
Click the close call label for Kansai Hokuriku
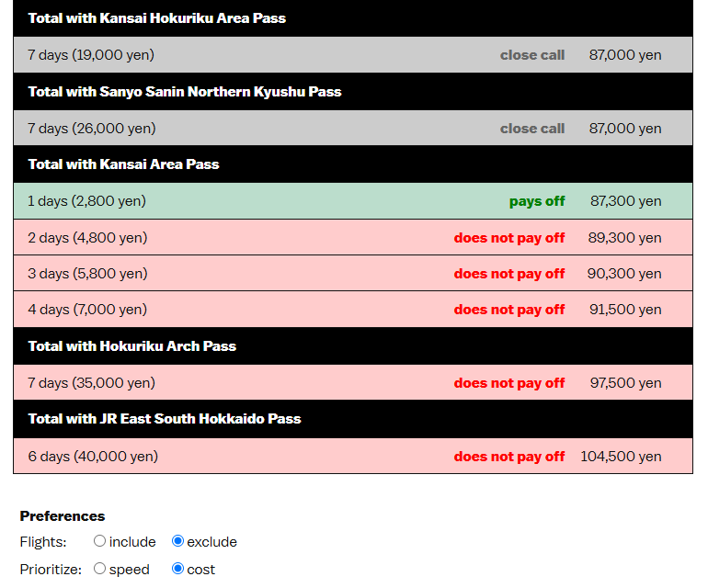(x=532, y=55)
